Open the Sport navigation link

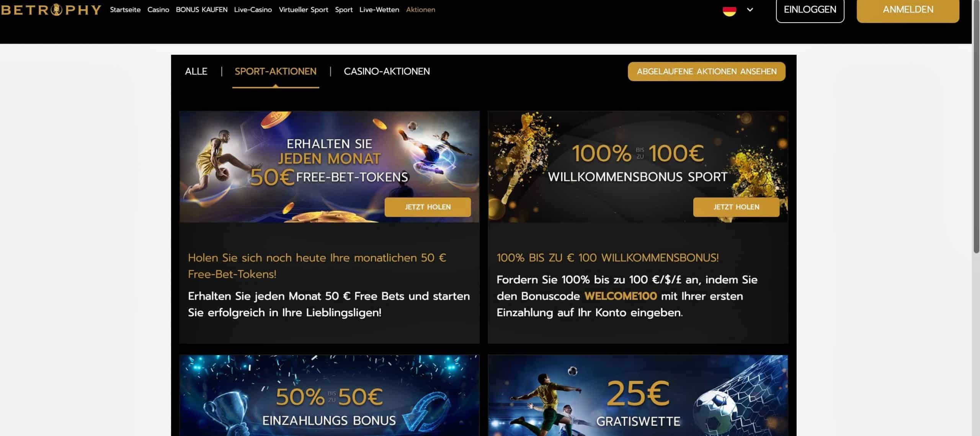click(344, 10)
